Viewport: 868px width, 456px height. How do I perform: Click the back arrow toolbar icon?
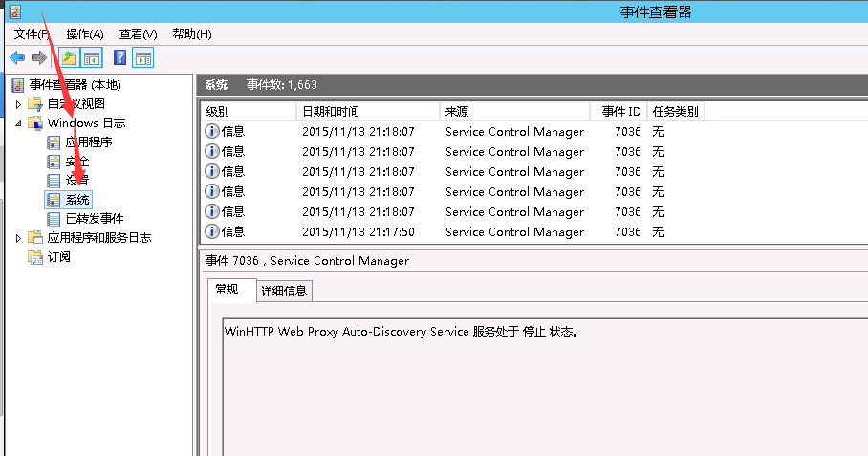[17, 58]
